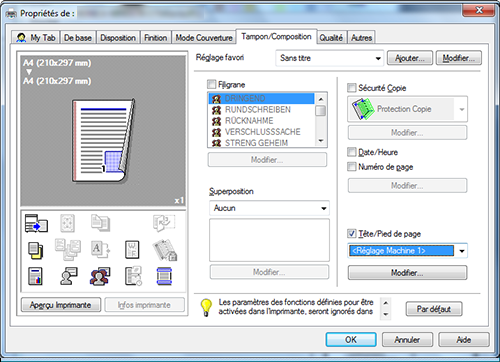This screenshot has width=500, height=362.
Task: Click the printer output method icon with blue arrow
Action: 36,223
